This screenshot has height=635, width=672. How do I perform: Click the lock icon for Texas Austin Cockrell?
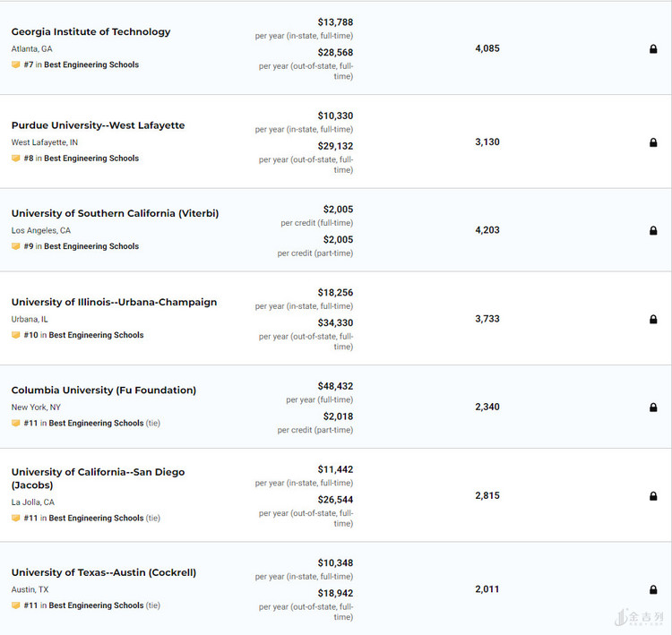click(x=653, y=589)
